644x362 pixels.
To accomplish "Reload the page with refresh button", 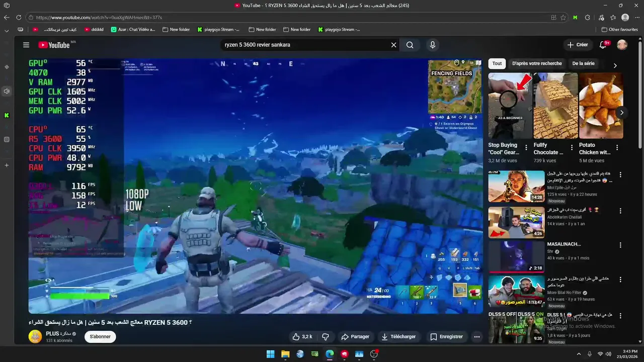I will coord(19,17).
